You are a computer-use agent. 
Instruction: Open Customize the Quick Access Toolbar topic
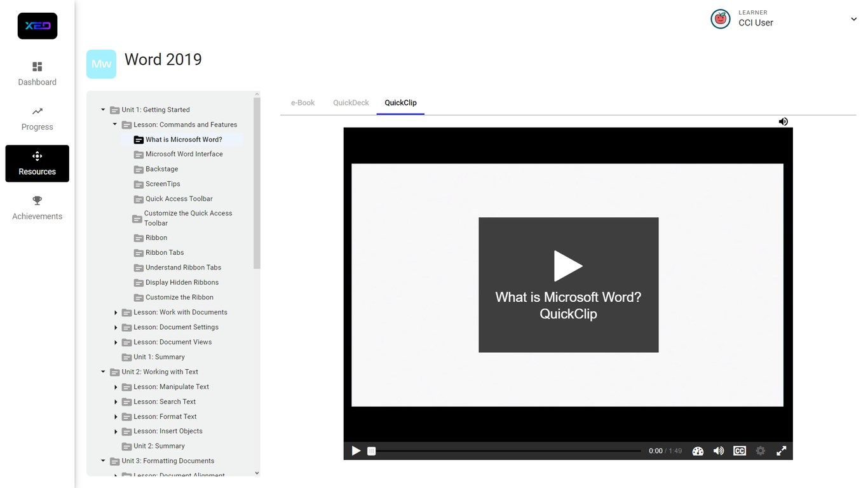[188, 218]
